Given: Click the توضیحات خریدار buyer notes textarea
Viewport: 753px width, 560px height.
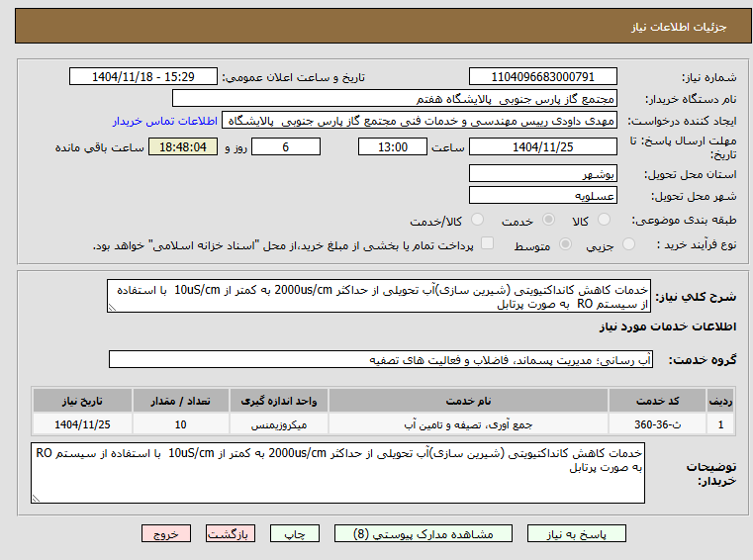Looking at the screenshot, I should tap(337, 473).
